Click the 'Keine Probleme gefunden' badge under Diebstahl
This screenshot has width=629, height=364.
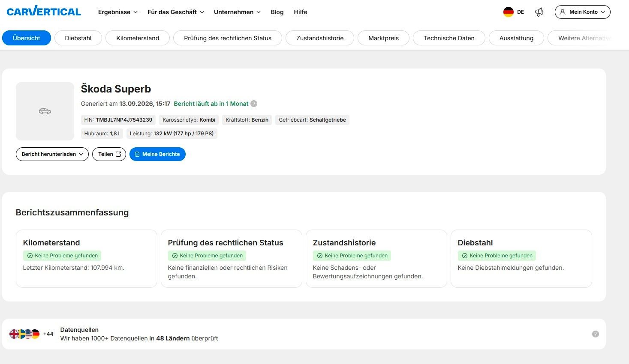click(x=497, y=256)
